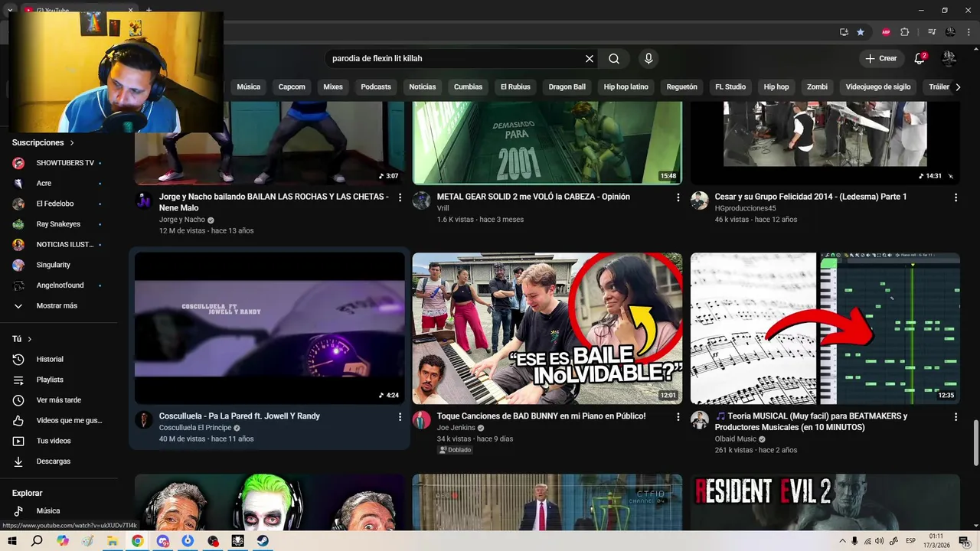Select the Videojuego de sigilo chip

point(878,87)
